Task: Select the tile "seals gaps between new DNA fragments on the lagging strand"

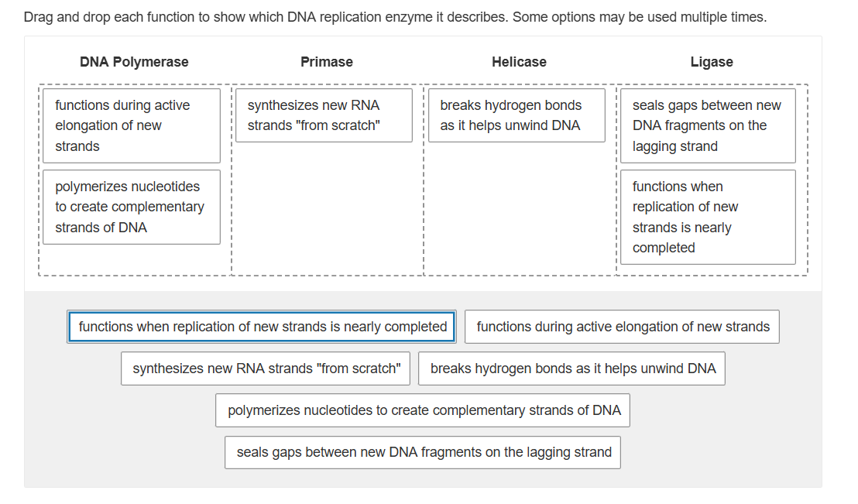Action: 422,451
